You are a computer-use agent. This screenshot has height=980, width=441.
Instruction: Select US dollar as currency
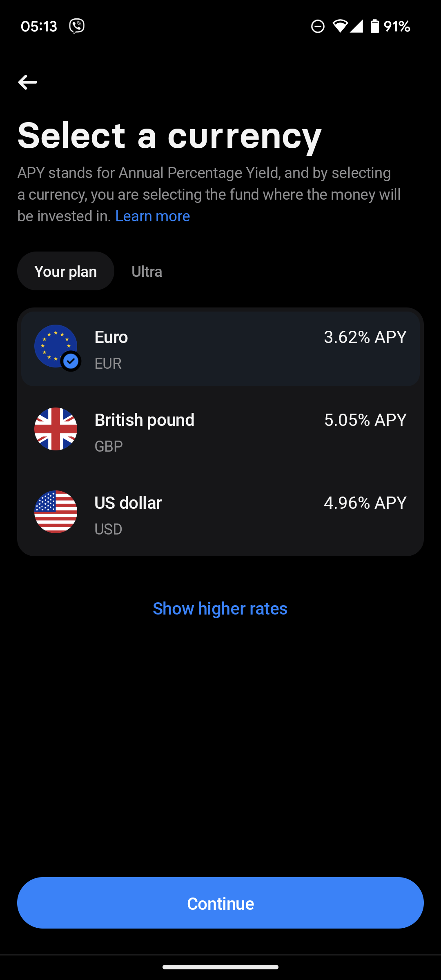click(x=220, y=512)
